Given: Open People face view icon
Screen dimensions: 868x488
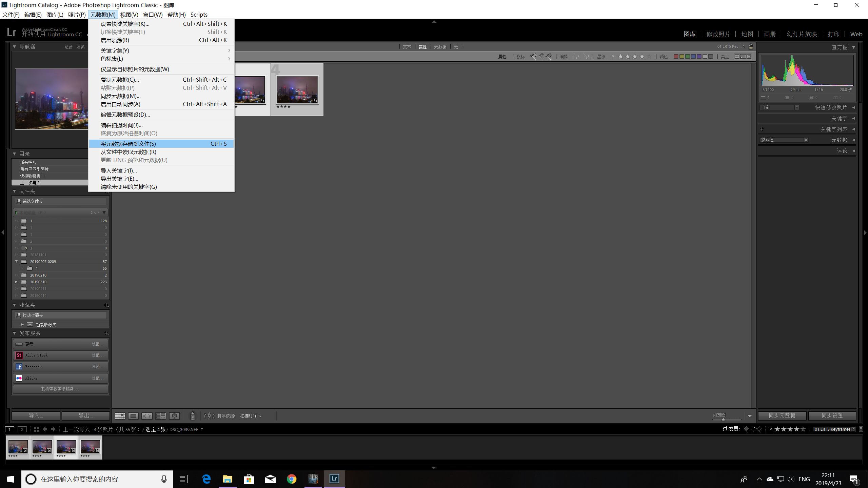Looking at the screenshot, I should (x=174, y=416).
